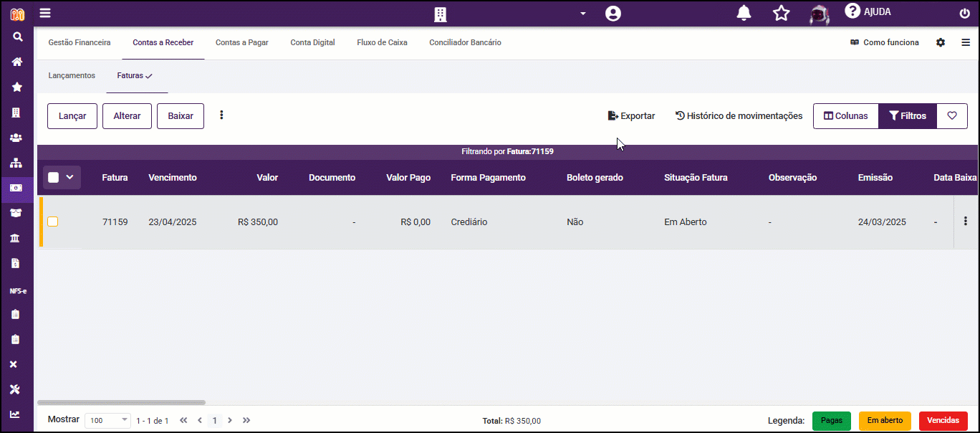Image resolution: width=980 pixels, height=433 pixels.
Task: Open the Conta Digital tab
Action: 313,43
